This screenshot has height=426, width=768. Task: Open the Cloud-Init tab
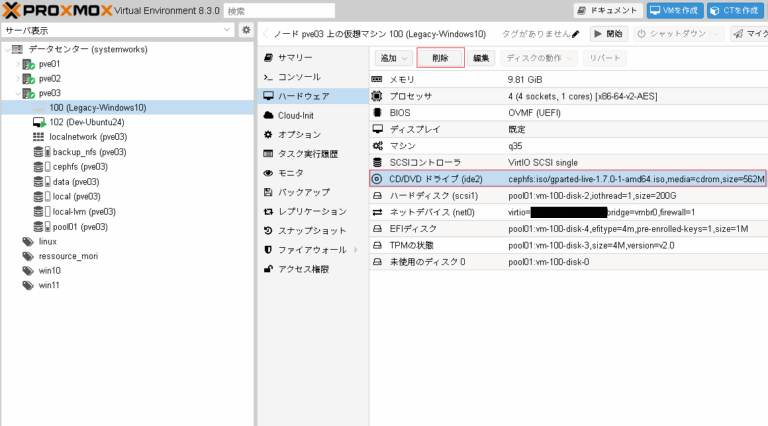tap(312, 116)
